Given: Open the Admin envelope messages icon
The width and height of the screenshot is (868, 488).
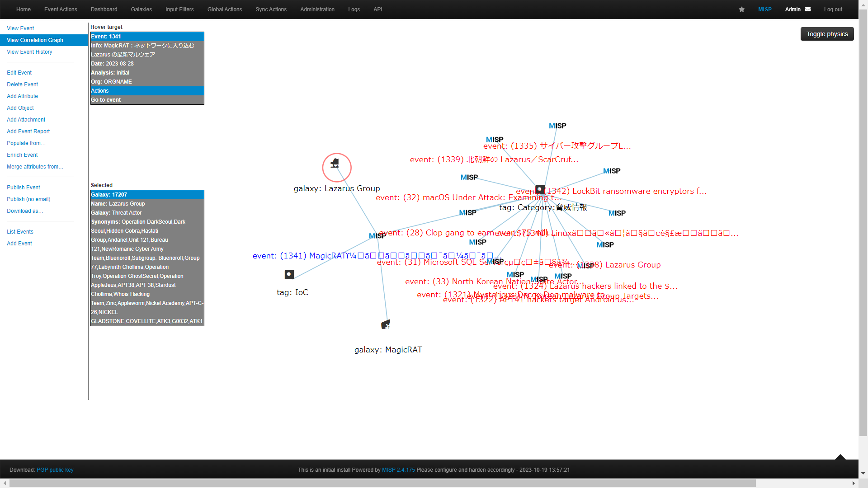Looking at the screenshot, I should [808, 9].
